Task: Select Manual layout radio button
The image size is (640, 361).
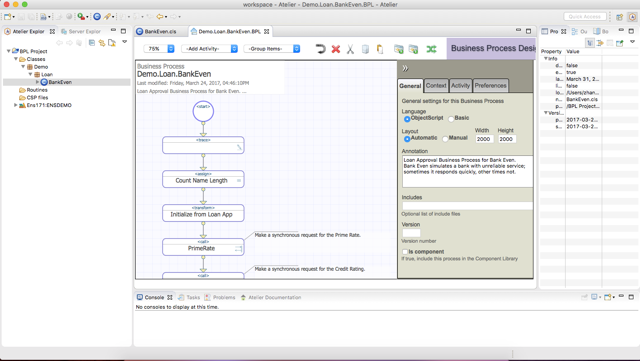Action: point(445,139)
